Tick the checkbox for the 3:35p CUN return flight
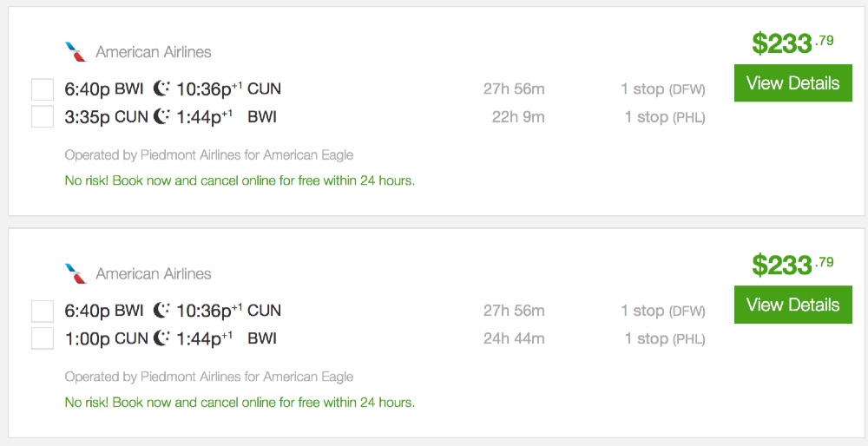Viewport: 868px width, 446px height. 43,116
